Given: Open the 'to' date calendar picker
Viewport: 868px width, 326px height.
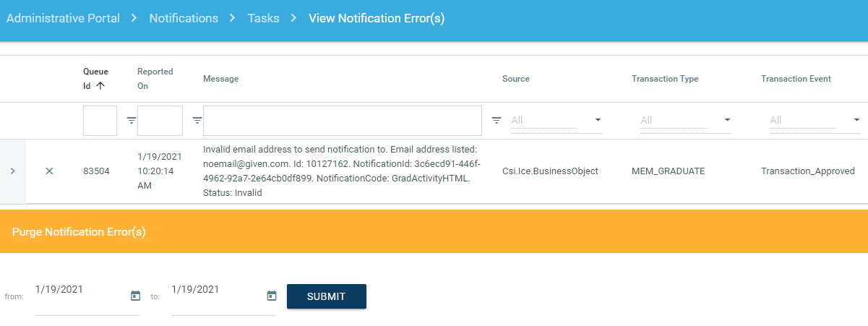Looking at the screenshot, I should 272,296.
